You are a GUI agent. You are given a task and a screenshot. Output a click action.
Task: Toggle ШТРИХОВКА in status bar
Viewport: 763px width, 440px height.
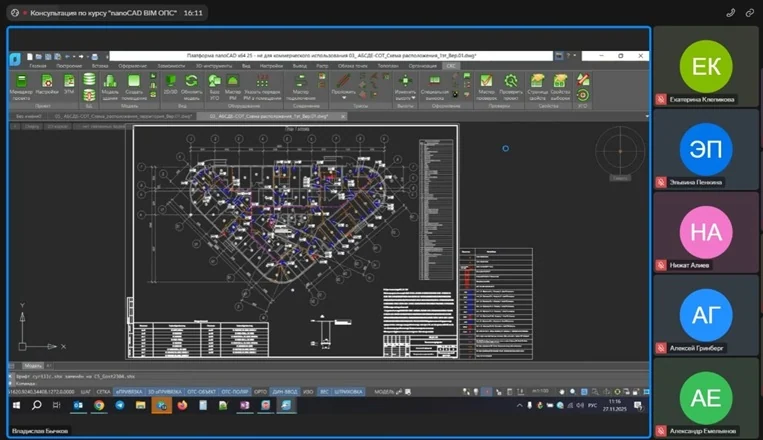(x=348, y=391)
